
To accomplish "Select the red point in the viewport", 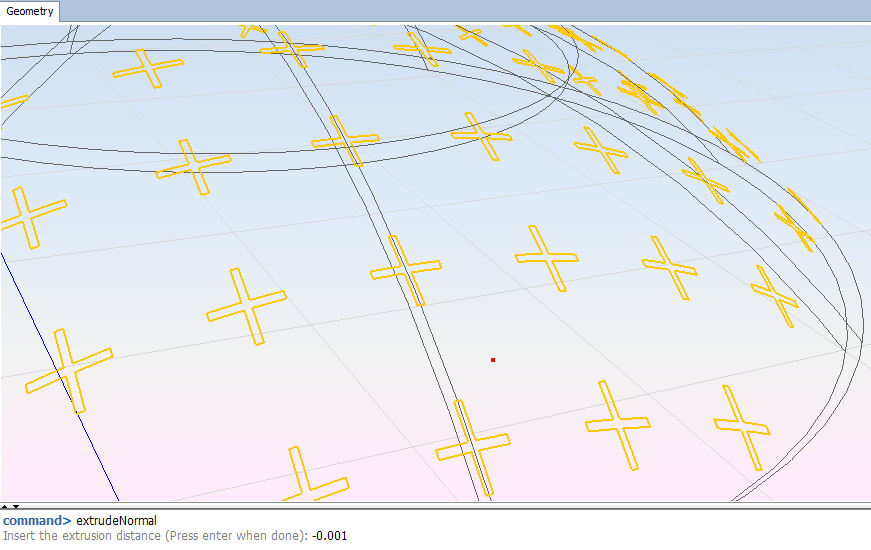I will (493, 359).
